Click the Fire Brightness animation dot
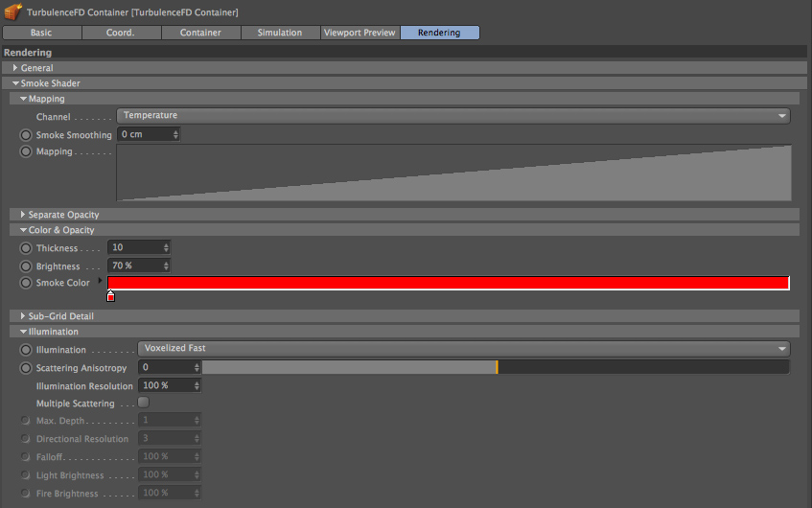 coord(25,493)
